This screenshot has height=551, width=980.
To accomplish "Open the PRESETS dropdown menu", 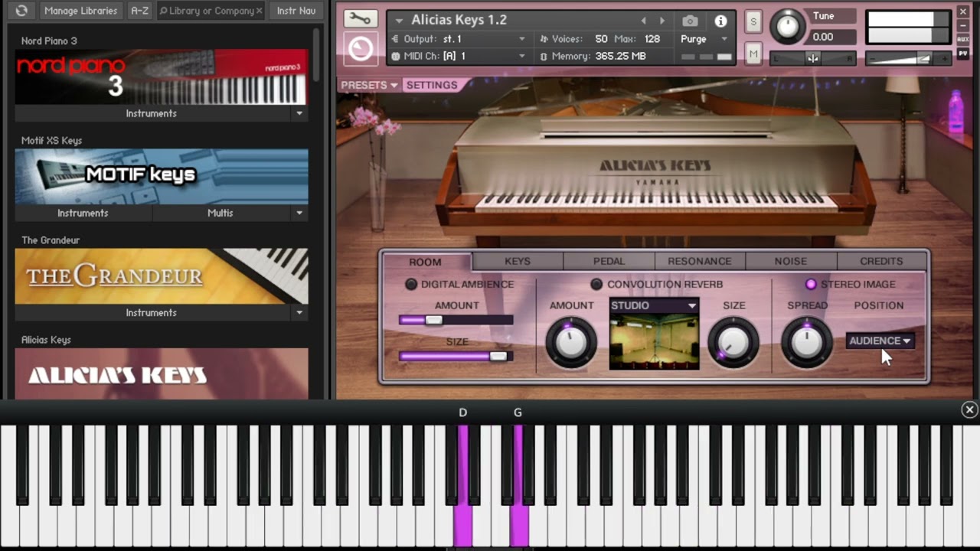I will pos(370,85).
